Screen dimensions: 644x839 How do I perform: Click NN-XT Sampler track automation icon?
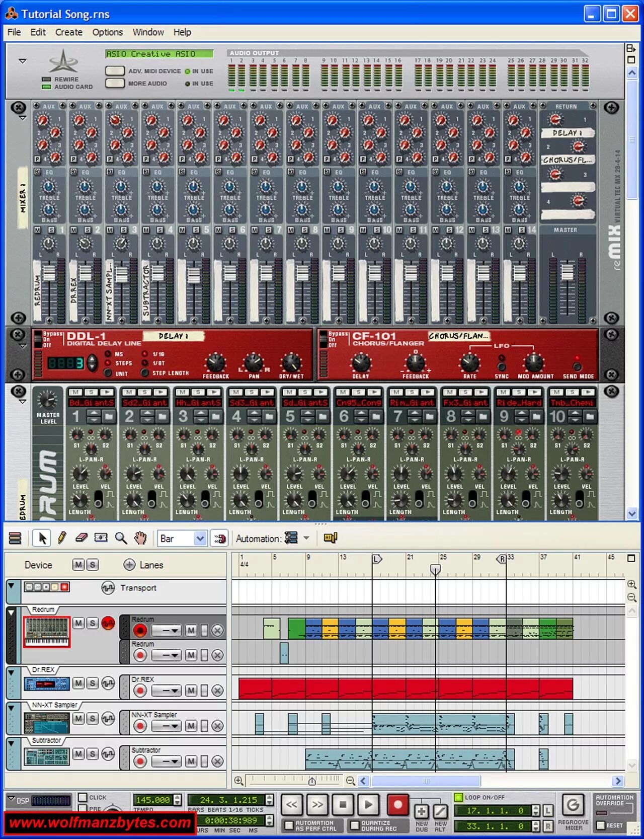108,719
